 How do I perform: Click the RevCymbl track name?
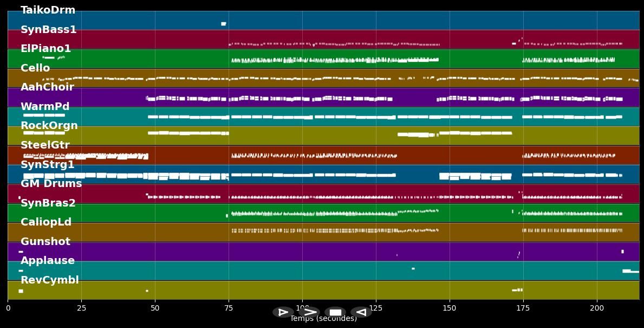coord(49,280)
